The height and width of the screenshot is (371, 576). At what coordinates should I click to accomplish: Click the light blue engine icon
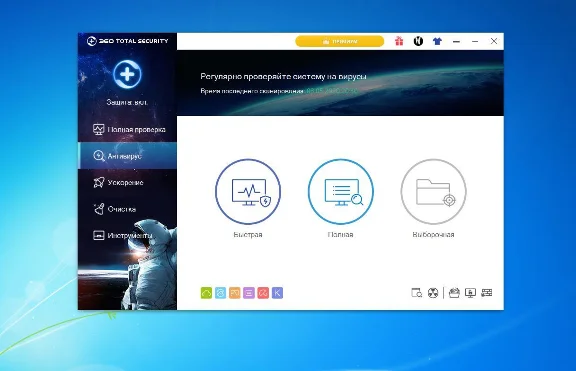(x=220, y=293)
